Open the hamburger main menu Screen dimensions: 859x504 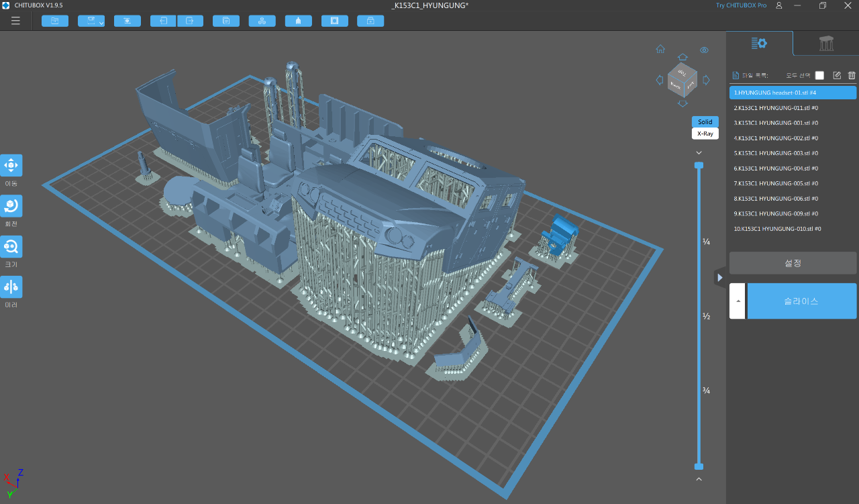[x=15, y=21]
